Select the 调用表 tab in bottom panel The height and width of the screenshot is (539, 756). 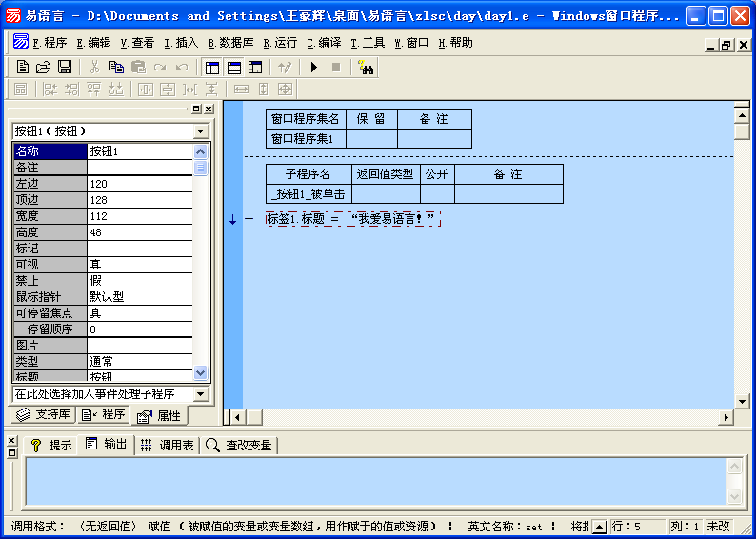pyautogui.click(x=167, y=445)
